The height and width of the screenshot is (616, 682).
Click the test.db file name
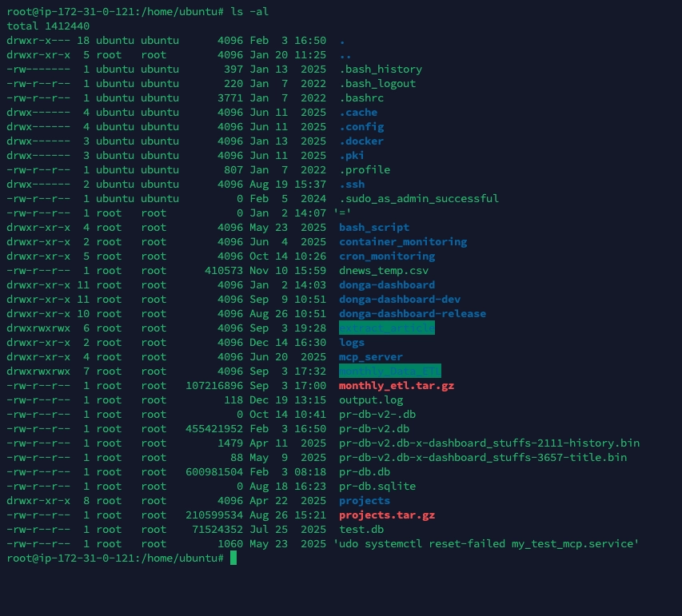click(x=361, y=530)
